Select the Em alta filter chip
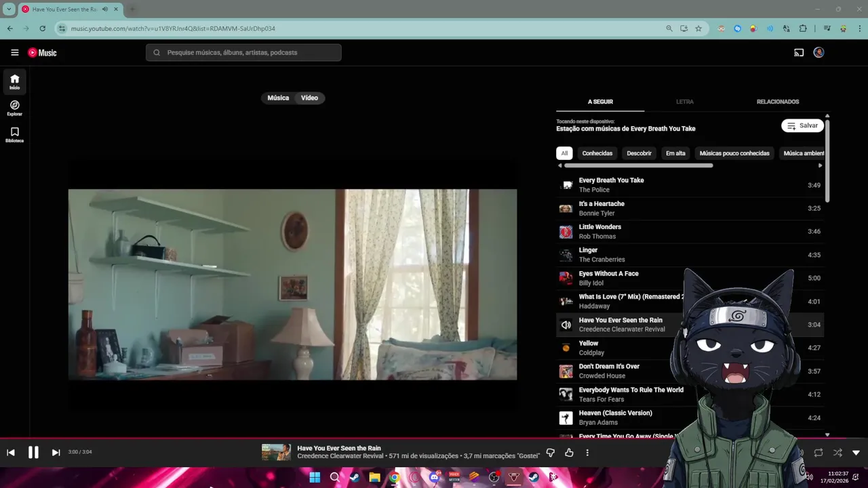 tap(675, 153)
